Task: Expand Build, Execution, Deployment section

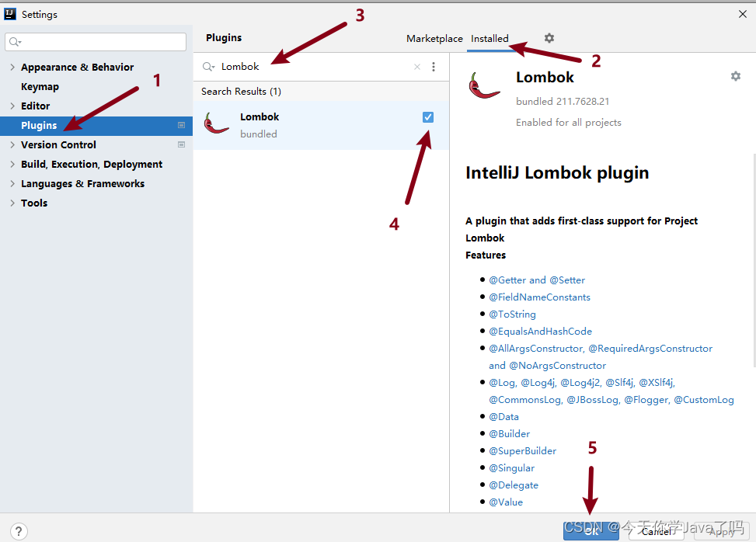Action: (x=12, y=165)
